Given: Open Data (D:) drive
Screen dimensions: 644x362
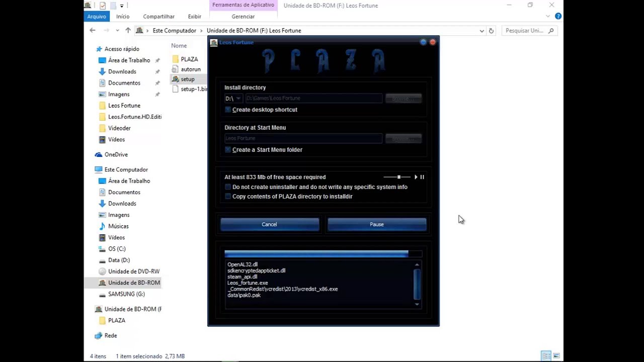Looking at the screenshot, I should tap(119, 260).
